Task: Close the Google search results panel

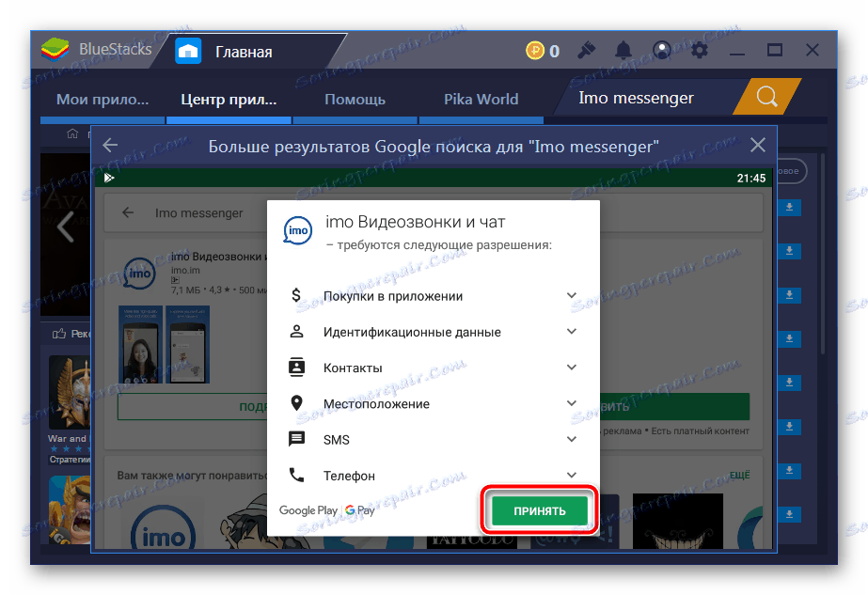Action: click(x=758, y=146)
